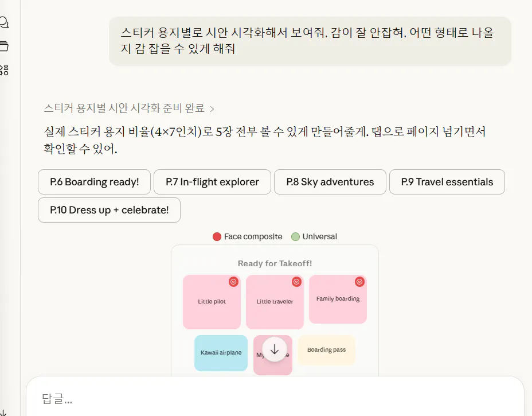Focus the 답글 reply input field
This screenshot has width=532, height=416.
pyautogui.click(x=275, y=399)
